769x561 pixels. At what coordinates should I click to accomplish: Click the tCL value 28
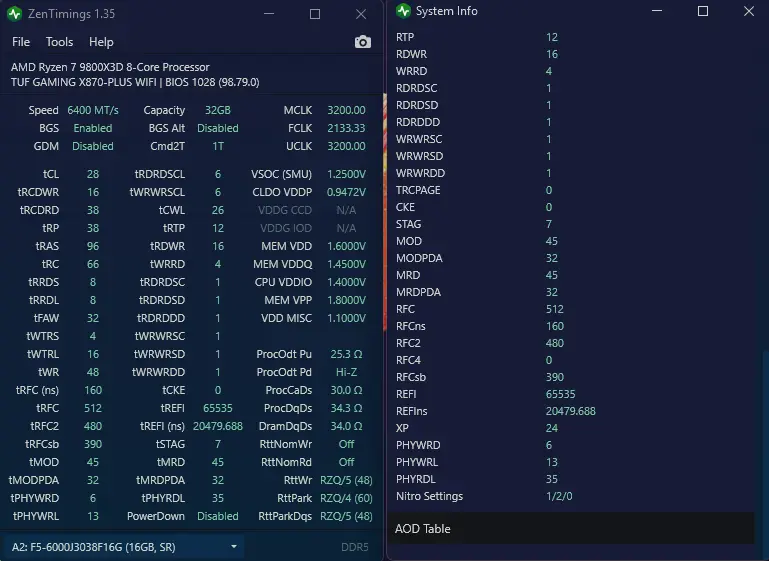[x=93, y=174]
